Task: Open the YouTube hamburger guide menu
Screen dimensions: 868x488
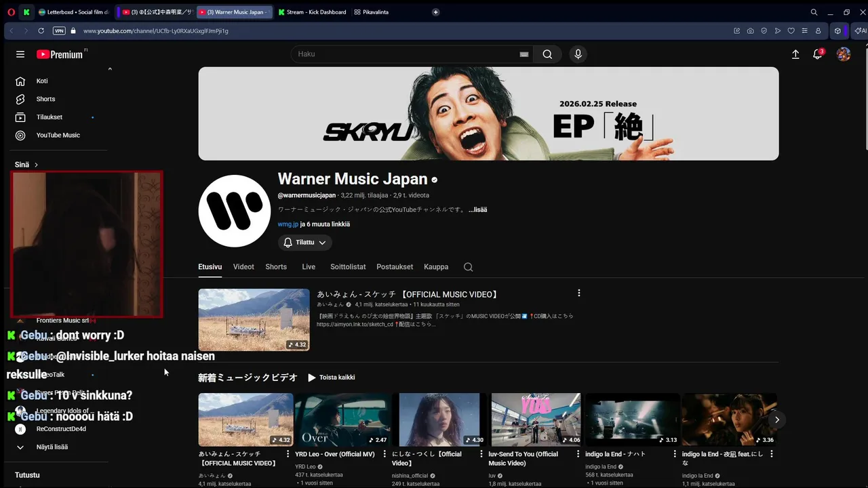Action: coord(20,54)
